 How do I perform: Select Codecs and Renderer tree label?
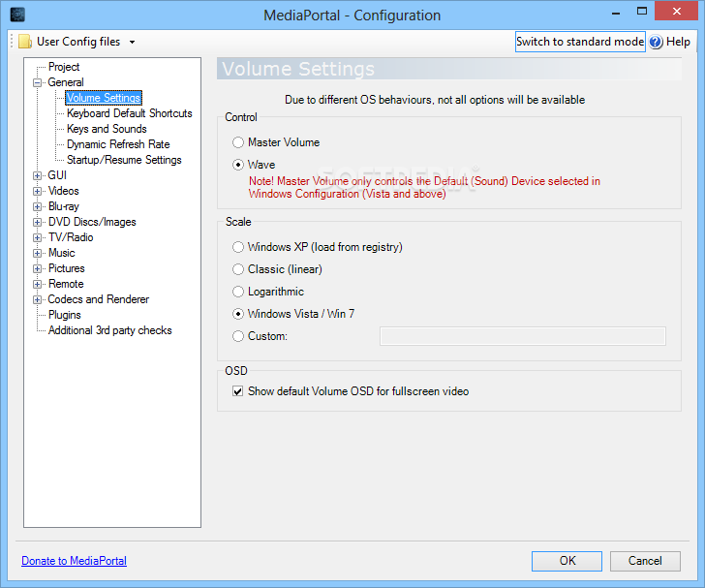click(x=99, y=299)
